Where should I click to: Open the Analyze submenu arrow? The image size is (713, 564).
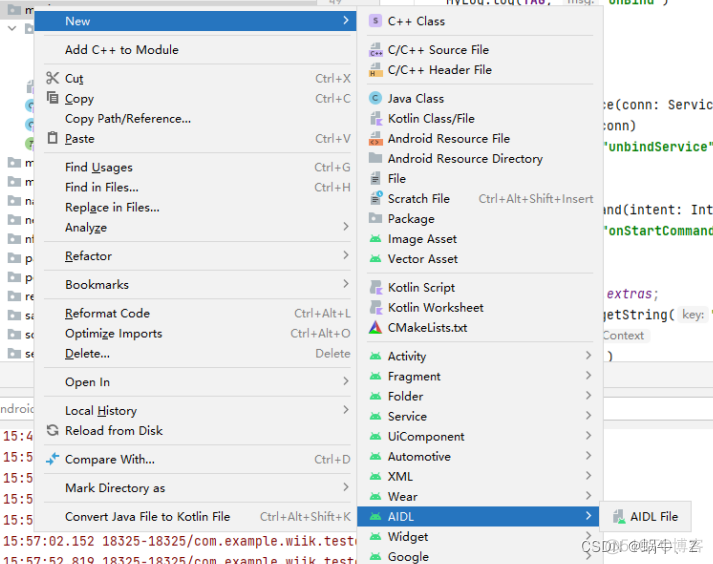(346, 228)
